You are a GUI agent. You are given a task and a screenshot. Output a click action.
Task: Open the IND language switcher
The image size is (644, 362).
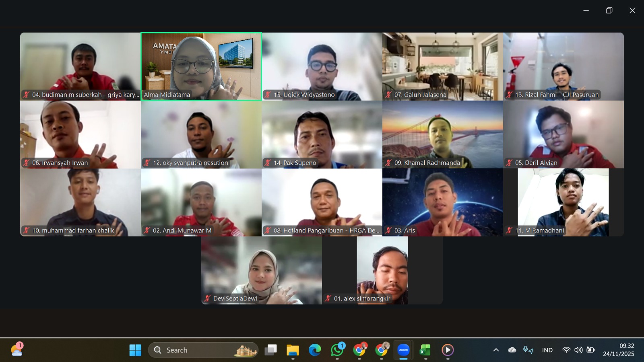[x=547, y=350]
